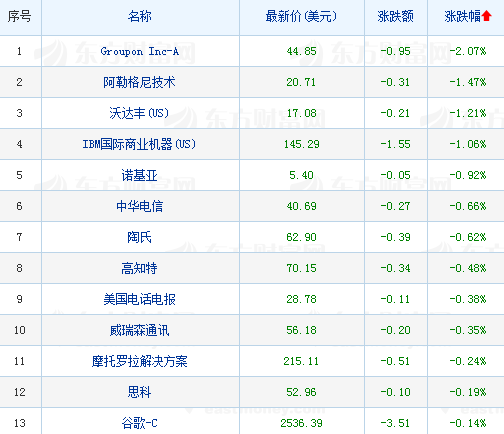Image resolution: width=504 pixels, height=434 pixels.
Task: Sort by 涨跌幅 column header
Action: point(463,16)
